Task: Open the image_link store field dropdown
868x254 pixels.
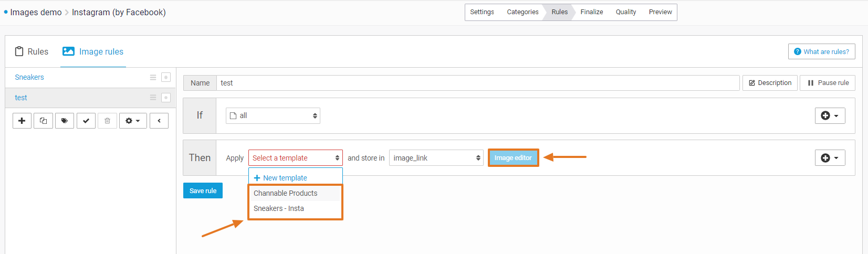Action: coord(436,158)
